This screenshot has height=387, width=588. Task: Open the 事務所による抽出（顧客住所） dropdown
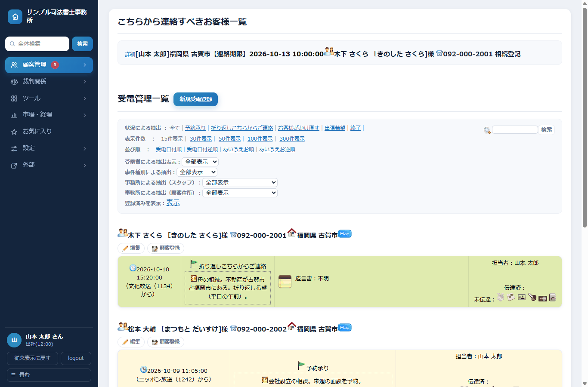click(x=240, y=193)
